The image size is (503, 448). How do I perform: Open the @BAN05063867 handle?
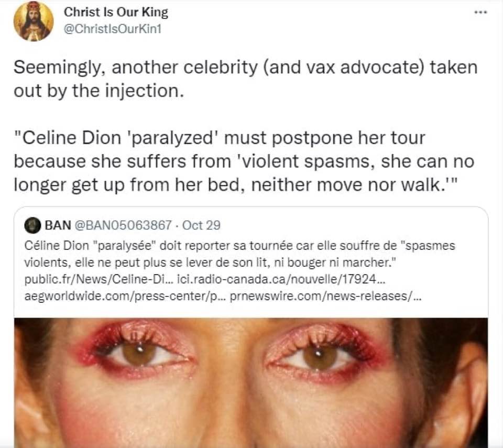coord(123,225)
